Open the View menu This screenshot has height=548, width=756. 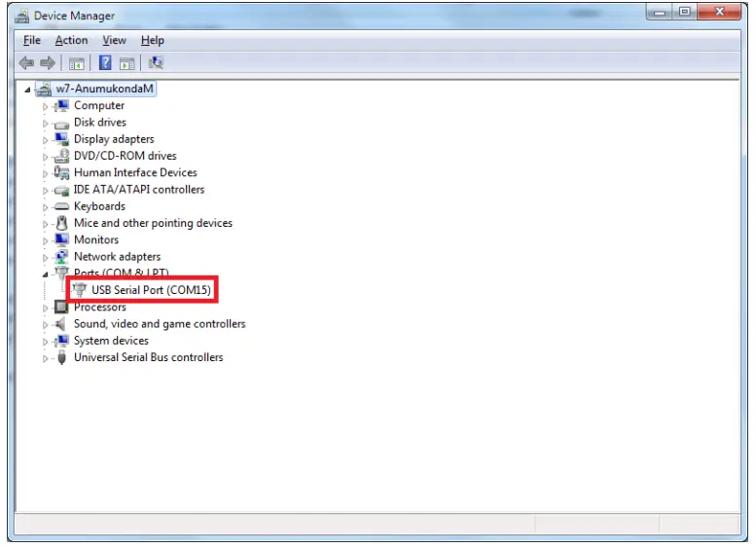coord(114,41)
